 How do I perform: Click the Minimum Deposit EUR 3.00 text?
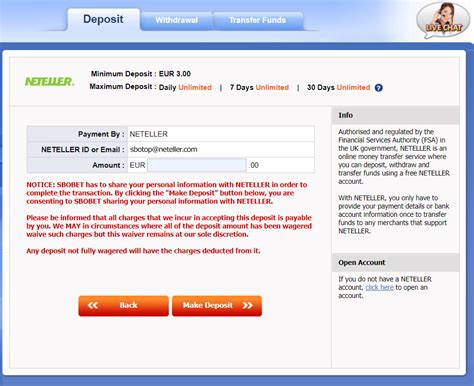141,74
